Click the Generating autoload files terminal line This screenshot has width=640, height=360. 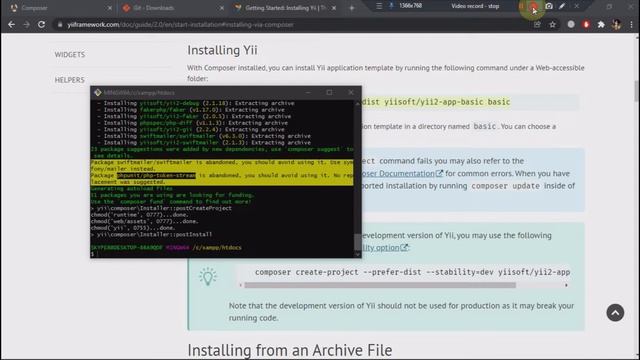click(131, 189)
